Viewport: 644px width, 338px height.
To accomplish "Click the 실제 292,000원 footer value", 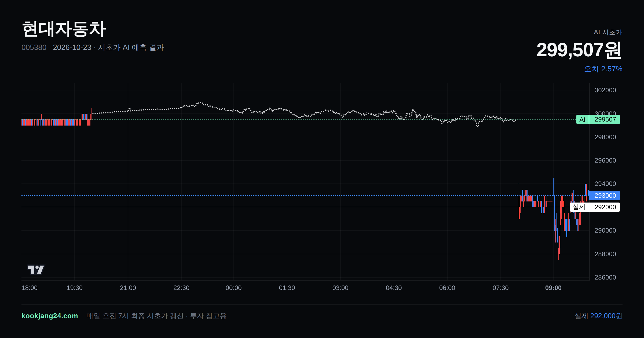I will (598, 316).
